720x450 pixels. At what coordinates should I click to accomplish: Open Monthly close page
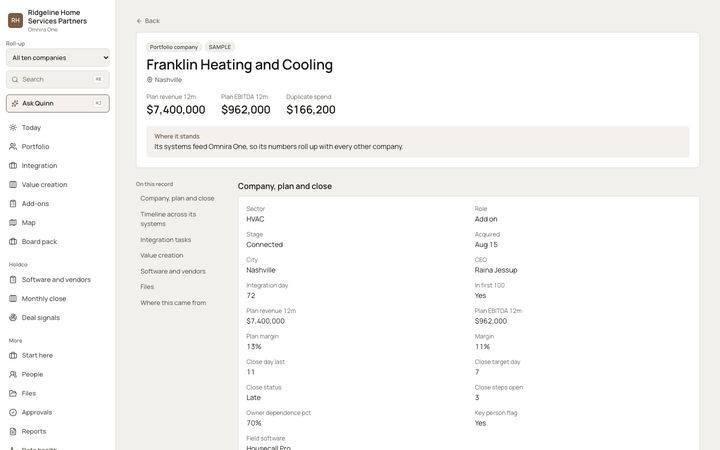(x=58, y=298)
